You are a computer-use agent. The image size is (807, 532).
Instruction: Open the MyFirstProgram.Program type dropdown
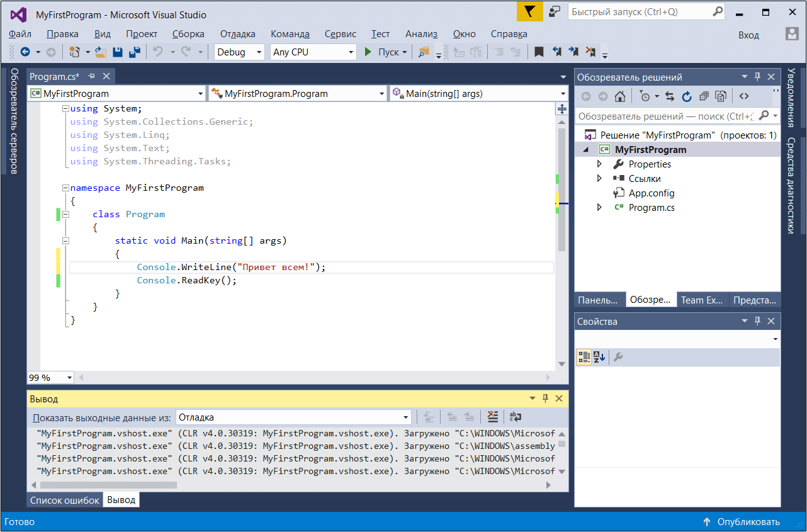[x=297, y=93]
